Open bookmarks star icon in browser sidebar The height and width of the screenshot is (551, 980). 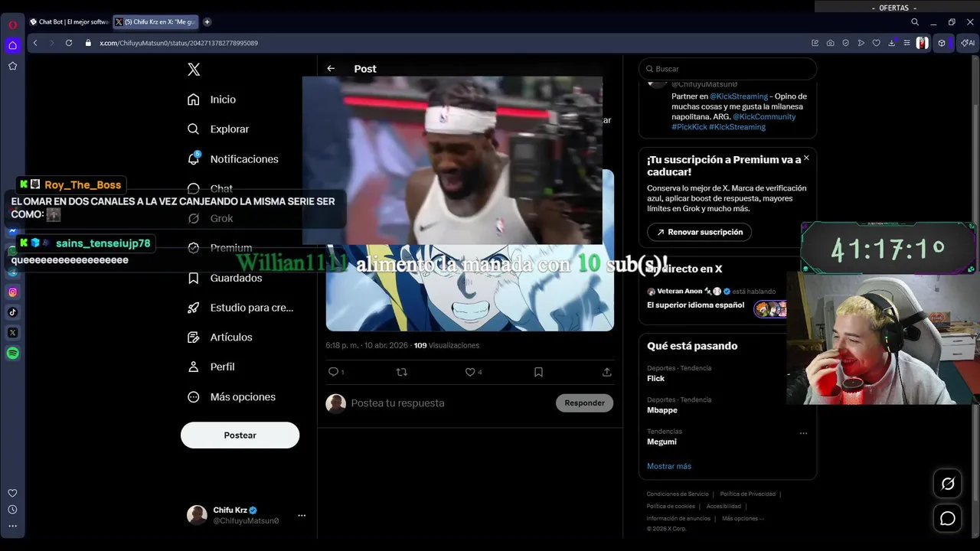click(x=13, y=66)
